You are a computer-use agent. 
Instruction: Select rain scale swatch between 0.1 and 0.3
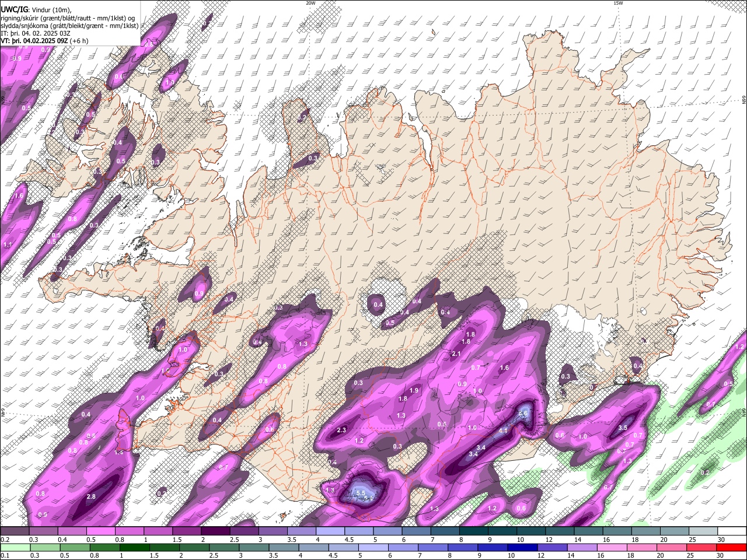16,547
